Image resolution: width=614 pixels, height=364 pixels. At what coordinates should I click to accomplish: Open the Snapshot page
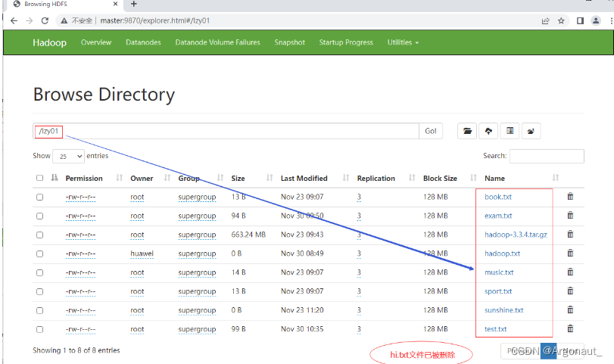[289, 42]
